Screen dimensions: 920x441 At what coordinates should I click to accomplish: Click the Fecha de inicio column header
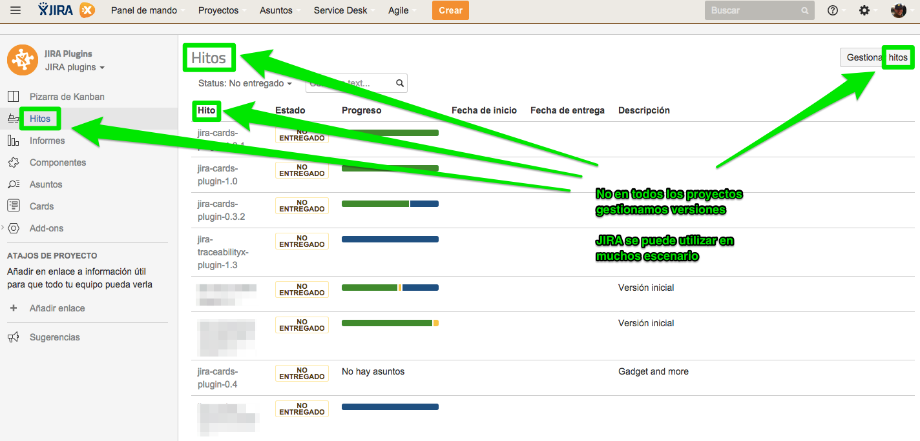point(484,110)
